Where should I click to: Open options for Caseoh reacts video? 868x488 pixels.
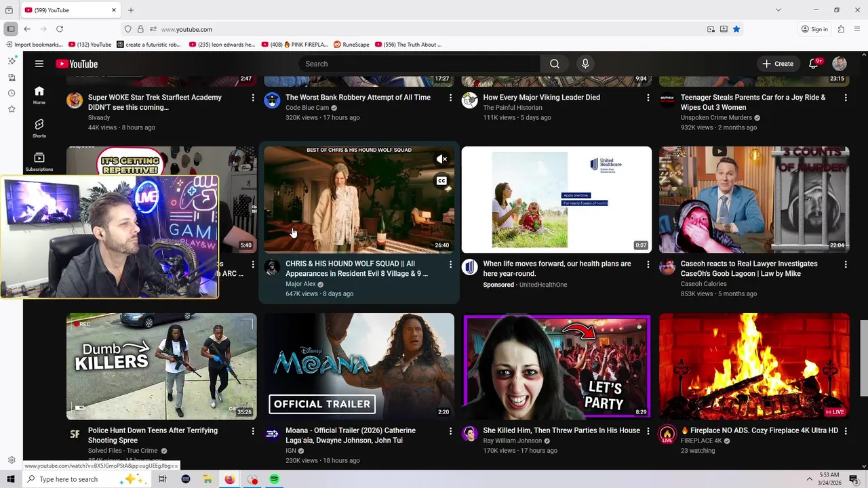(846, 264)
